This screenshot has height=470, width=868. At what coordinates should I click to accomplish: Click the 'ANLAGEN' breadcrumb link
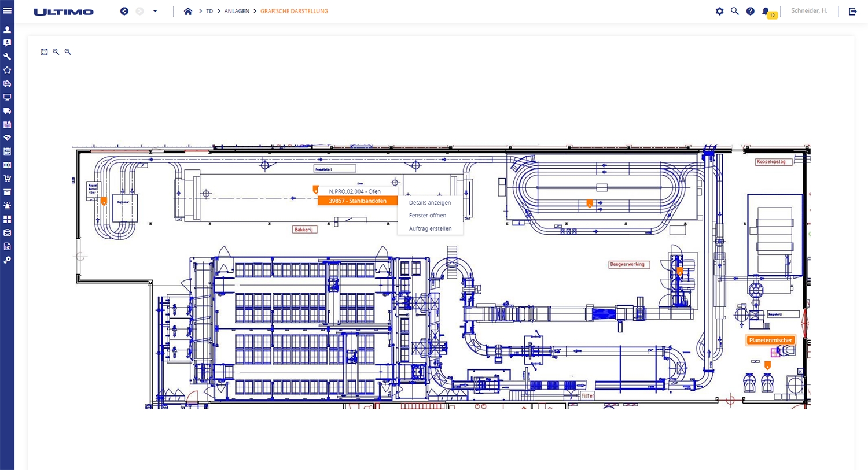pyautogui.click(x=237, y=11)
